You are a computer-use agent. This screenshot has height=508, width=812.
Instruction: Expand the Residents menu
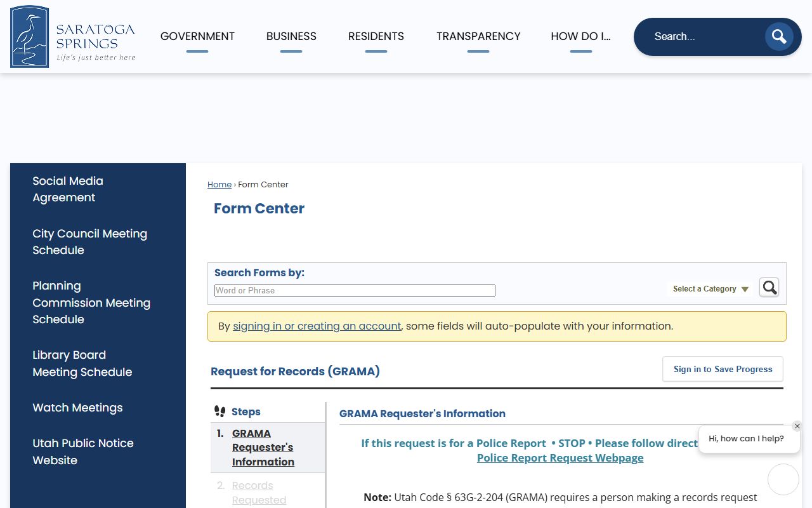click(376, 37)
